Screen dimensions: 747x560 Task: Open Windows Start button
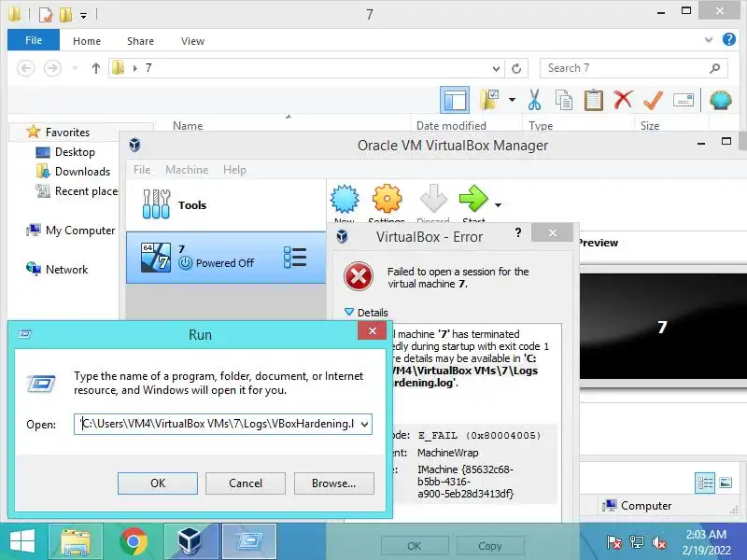point(21,542)
